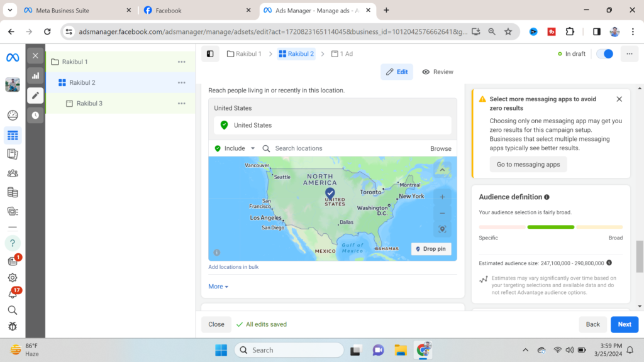
Task: Open File Explorer from taskbar
Action: coord(401,350)
